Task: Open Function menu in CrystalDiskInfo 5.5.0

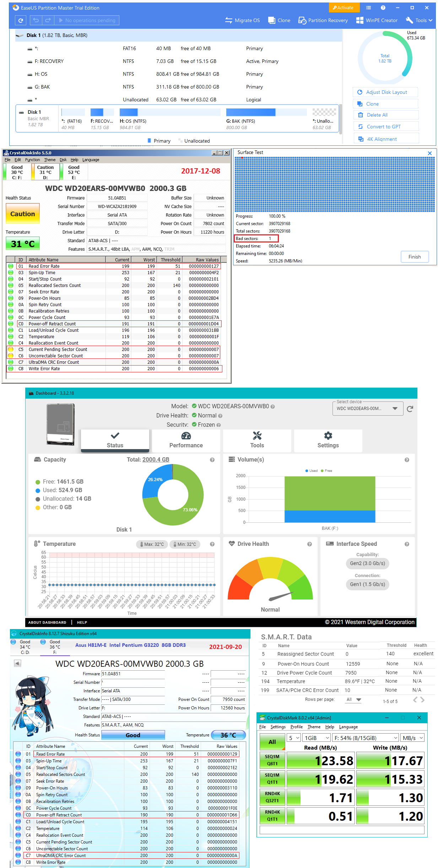Action: pos(32,160)
